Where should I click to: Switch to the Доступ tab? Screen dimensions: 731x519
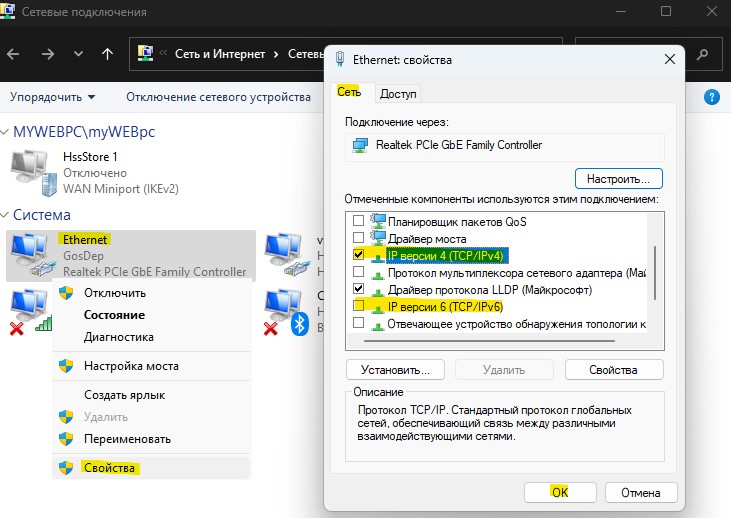[x=398, y=94]
